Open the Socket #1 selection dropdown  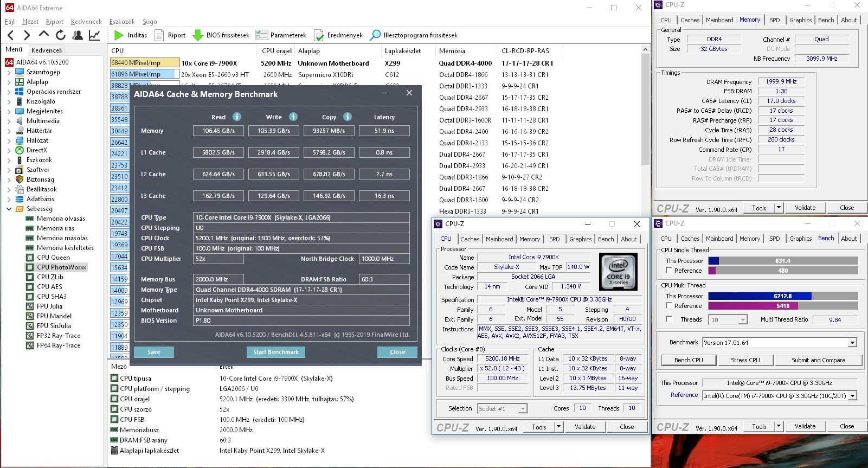[523, 408]
